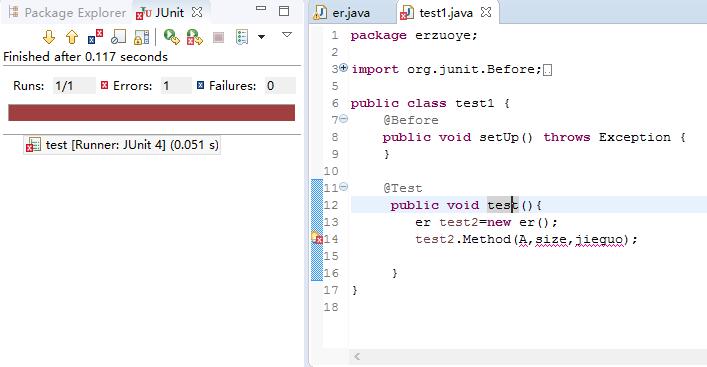Click the red JUnit progress bar
The image size is (707, 367).
[x=152, y=113]
